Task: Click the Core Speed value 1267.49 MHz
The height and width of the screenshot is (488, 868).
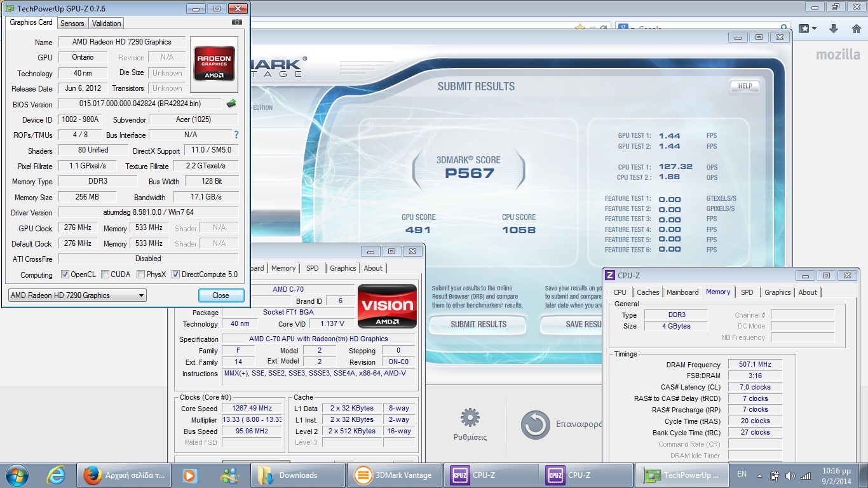Action: [x=252, y=409]
